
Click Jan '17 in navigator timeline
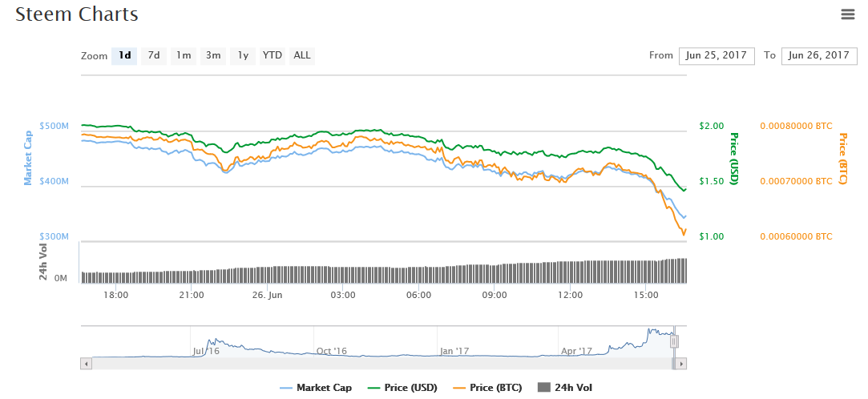(x=454, y=351)
